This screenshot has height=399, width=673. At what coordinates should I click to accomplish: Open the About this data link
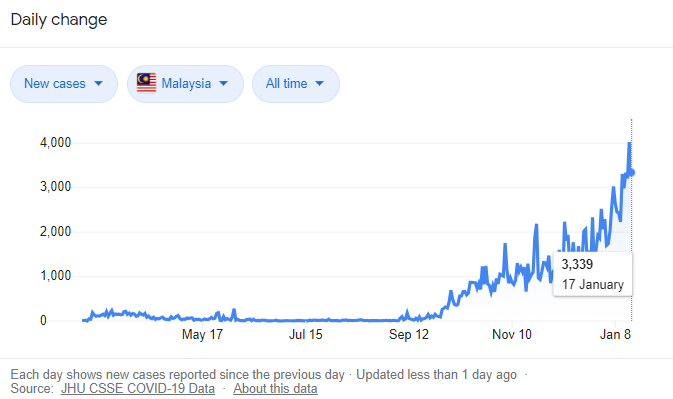[275, 388]
